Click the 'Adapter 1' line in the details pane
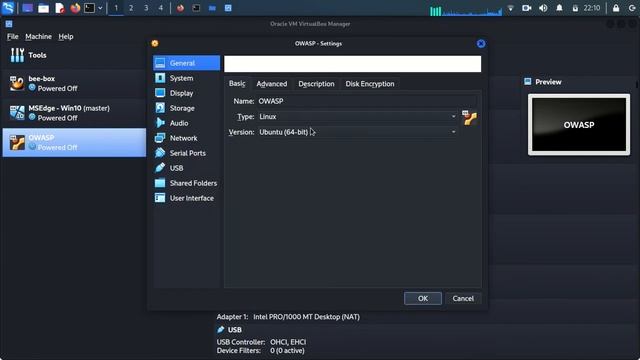Screen dimensions: 640x360 click(x=288, y=317)
